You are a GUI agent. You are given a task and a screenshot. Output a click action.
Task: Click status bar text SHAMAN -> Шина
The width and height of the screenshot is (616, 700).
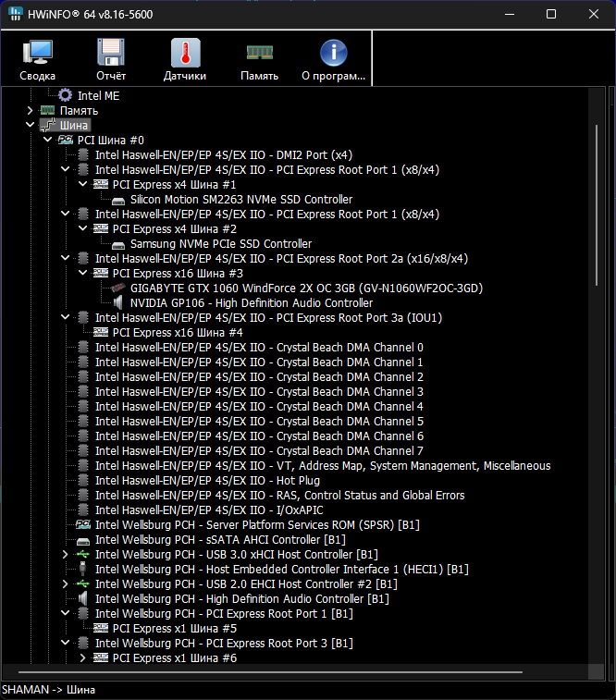click(48, 690)
